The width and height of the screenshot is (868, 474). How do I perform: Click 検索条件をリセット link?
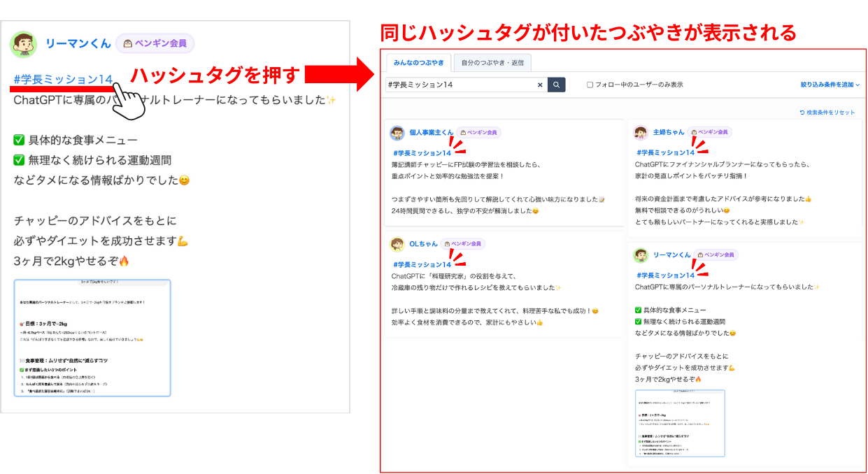click(x=827, y=112)
